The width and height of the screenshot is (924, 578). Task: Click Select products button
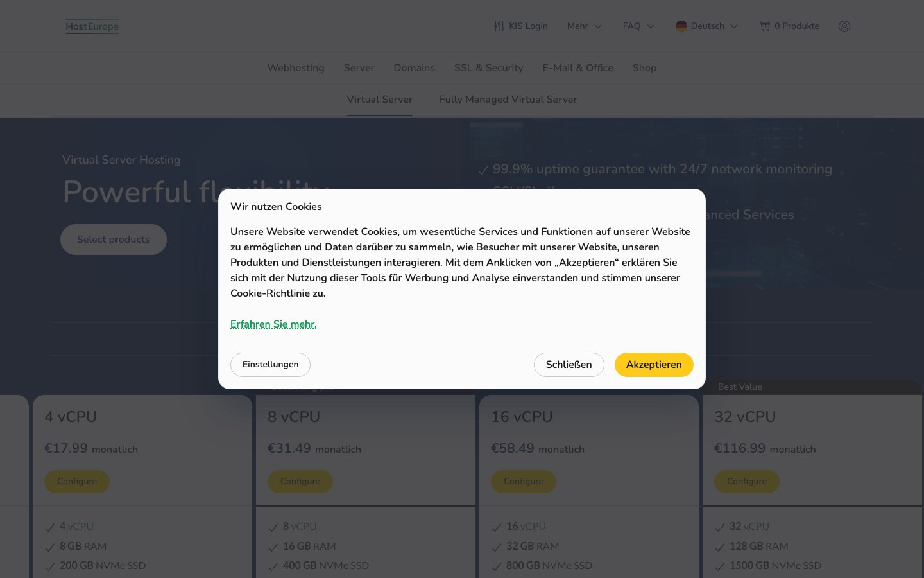click(x=114, y=240)
